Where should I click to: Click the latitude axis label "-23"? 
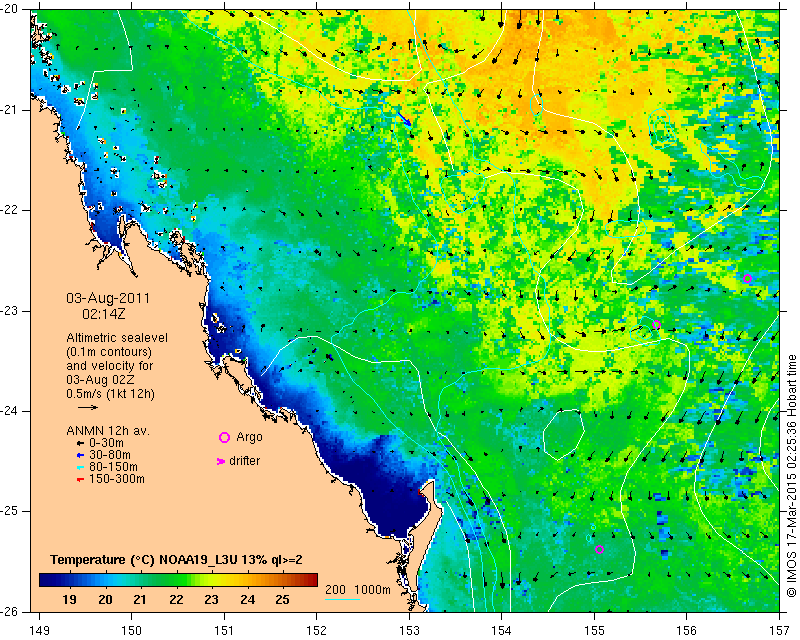9,311
